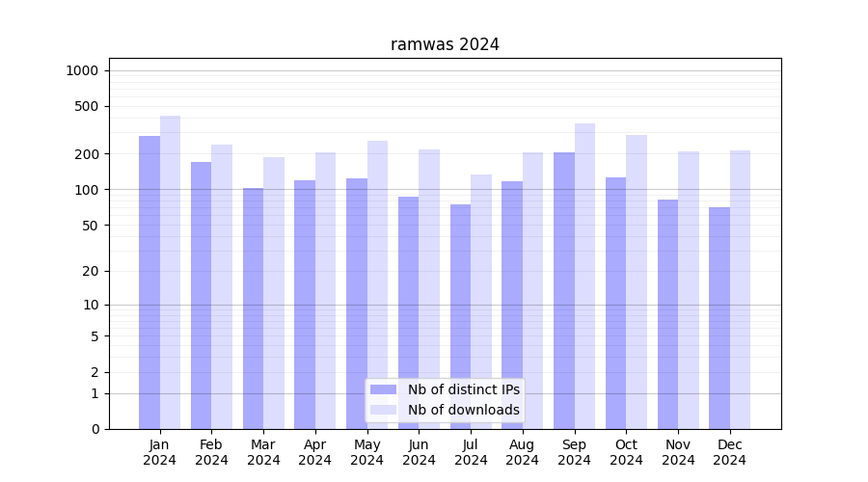The image size is (868, 482).
Task: Click the December distinct IPs dark bar
Action: click(x=719, y=318)
